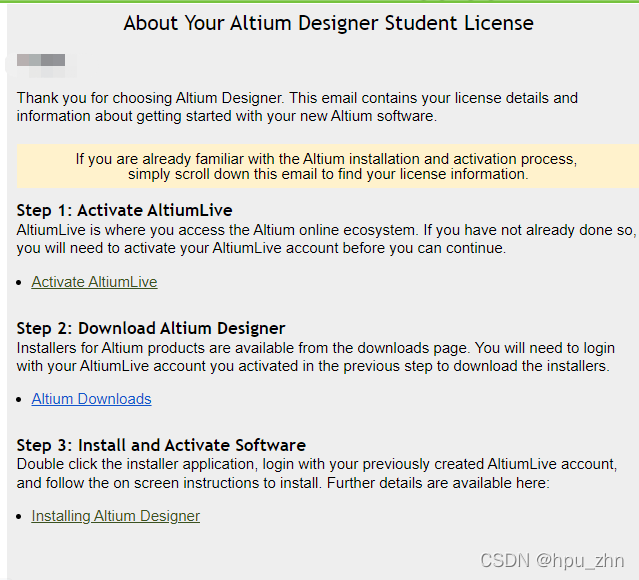This screenshot has height=580, width=639.
Task: Click the paragraph 'AltiumLive is where you access'
Action: point(326,239)
